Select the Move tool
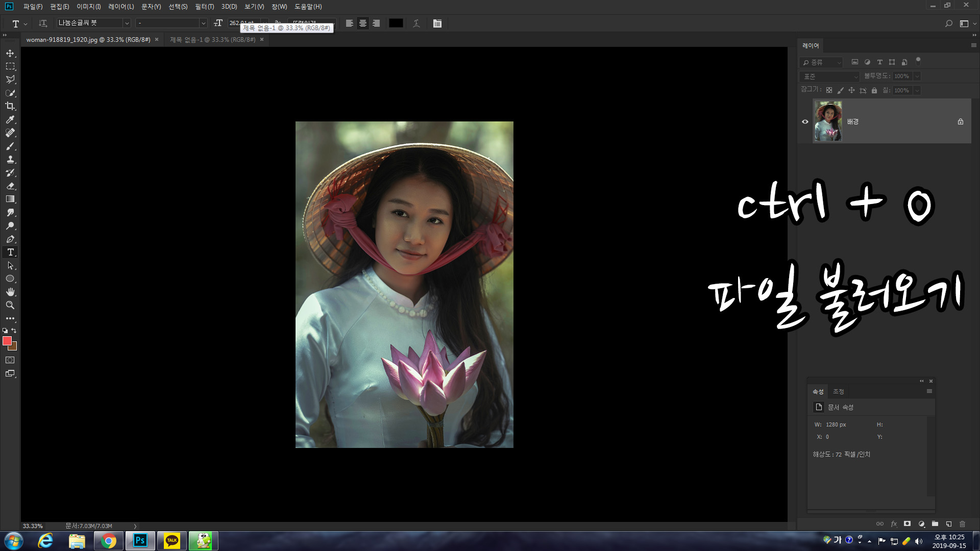The height and width of the screenshot is (551, 980). [x=10, y=54]
